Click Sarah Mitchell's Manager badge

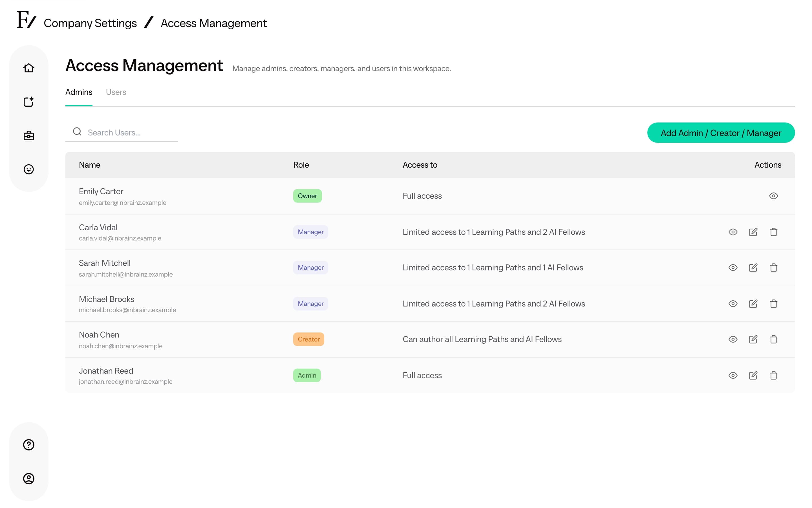pos(310,268)
